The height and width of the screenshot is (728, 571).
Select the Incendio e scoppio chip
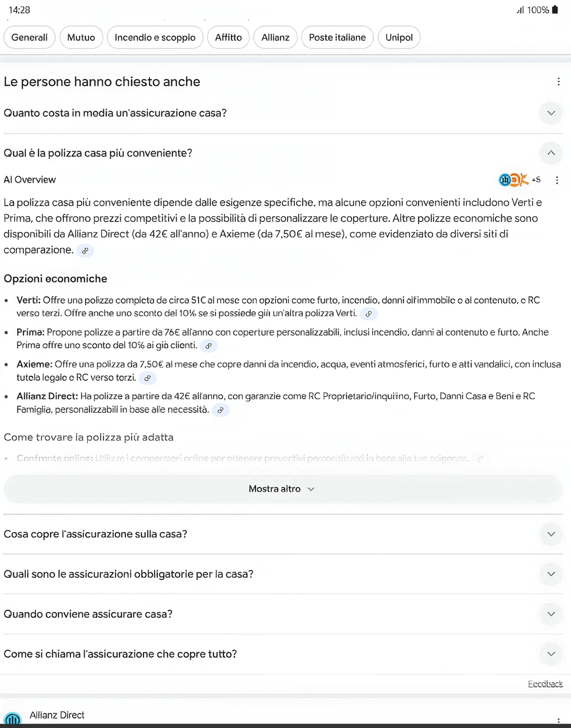click(155, 38)
